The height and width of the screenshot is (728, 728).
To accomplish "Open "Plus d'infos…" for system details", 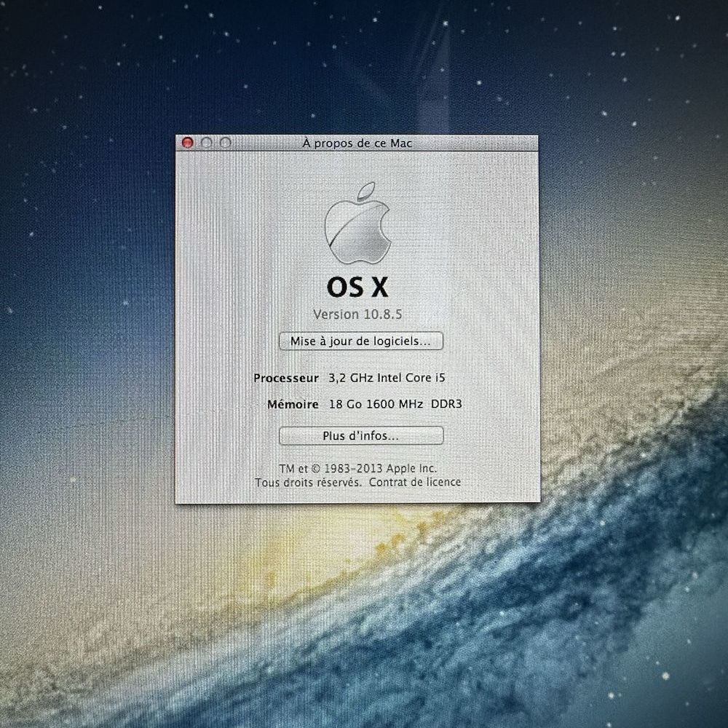I will tap(361, 436).
